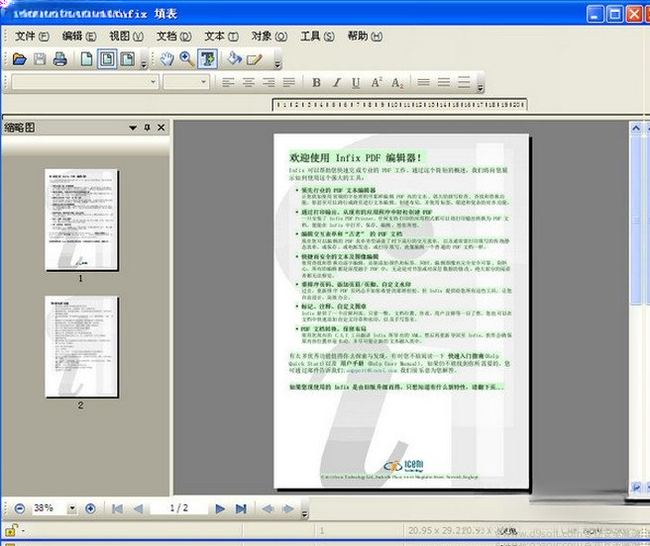
Task: Open the 视图 menu
Action: click(x=126, y=36)
